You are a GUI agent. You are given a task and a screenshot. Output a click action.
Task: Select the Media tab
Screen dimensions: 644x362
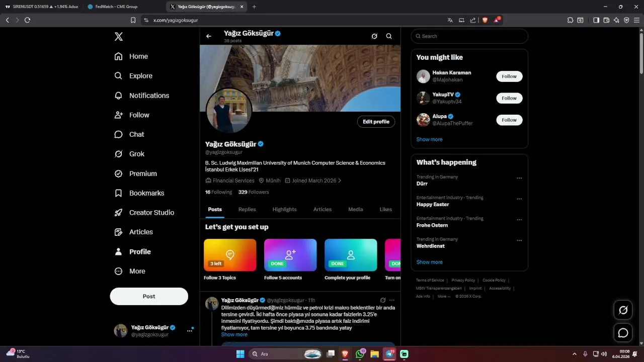click(356, 209)
